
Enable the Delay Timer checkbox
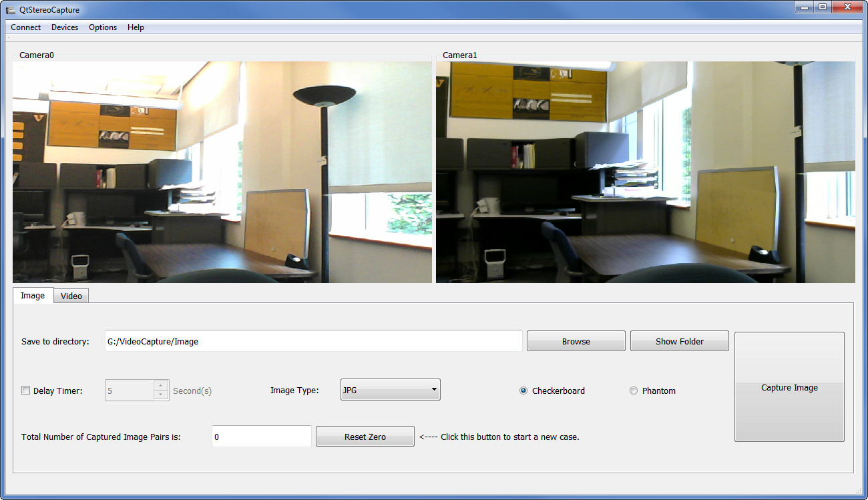(x=26, y=391)
